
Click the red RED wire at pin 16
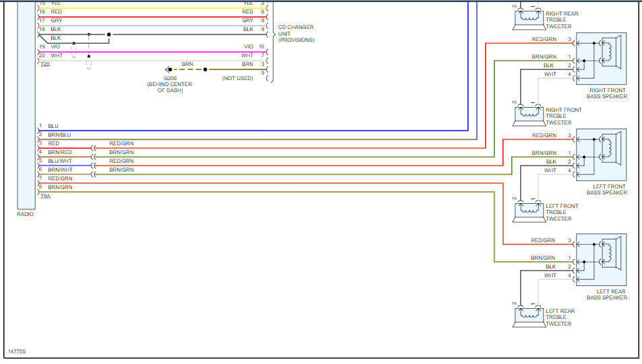click(x=152, y=17)
